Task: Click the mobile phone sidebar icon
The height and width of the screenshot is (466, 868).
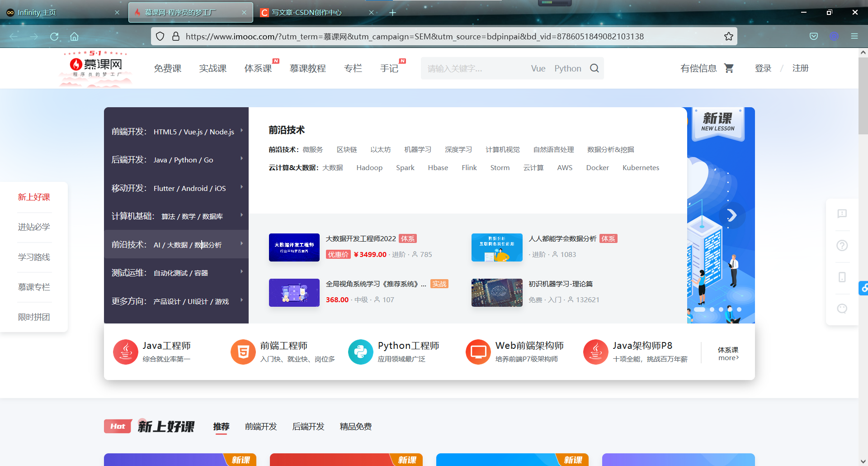Action: point(842,277)
